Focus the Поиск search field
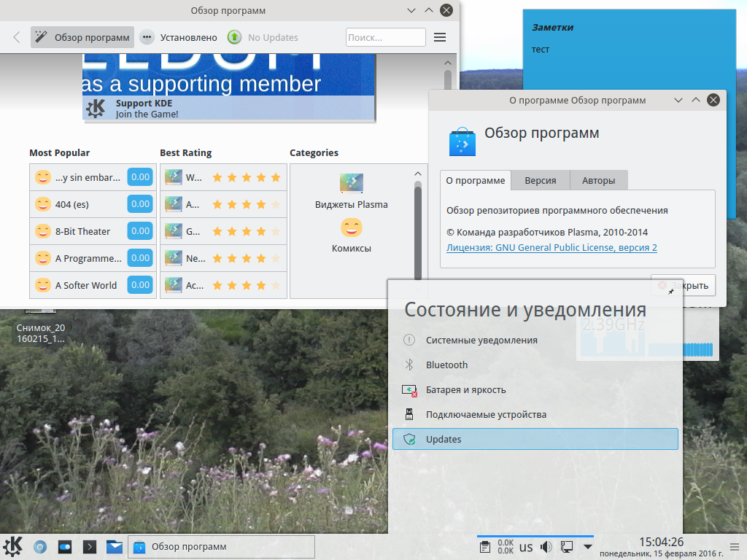 click(x=385, y=37)
